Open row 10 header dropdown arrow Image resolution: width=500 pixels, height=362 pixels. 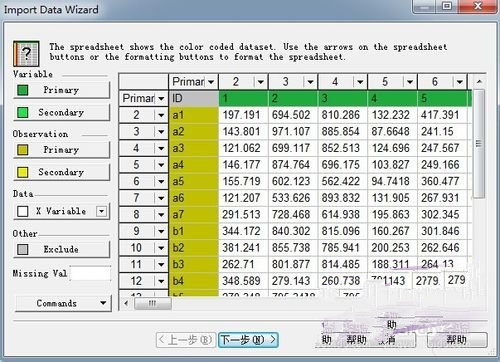[161, 248]
